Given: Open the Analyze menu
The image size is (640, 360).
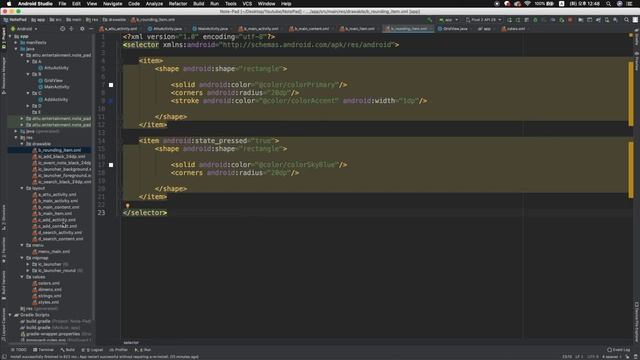Looking at the screenshot, I should (154, 4).
